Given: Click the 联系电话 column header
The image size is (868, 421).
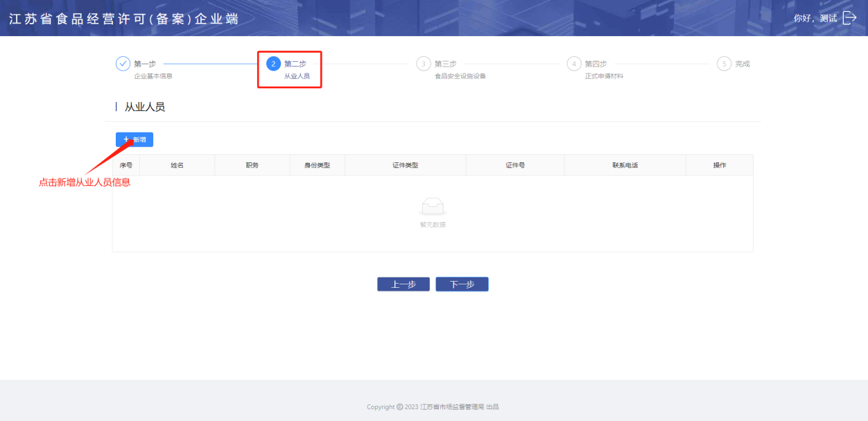Looking at the screenshot, I should coord(625,165).
